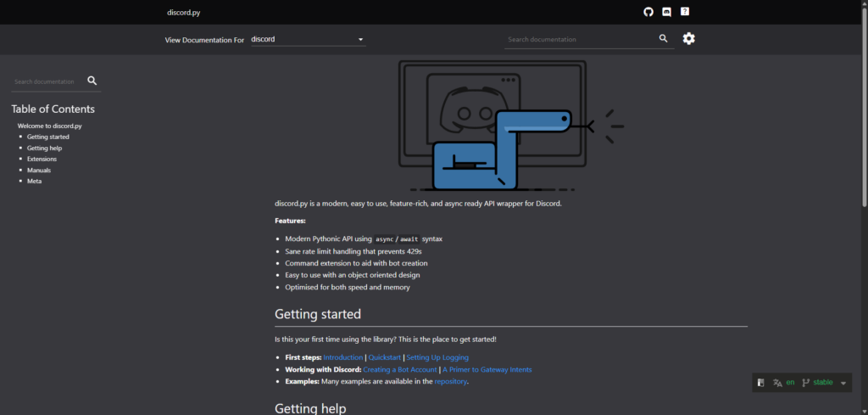
Task: Expand the Read the Docs flyout arrow
Action: 843,383
